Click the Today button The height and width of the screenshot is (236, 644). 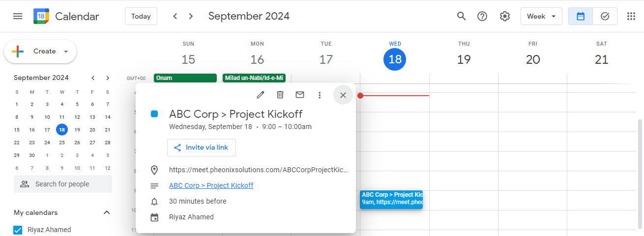(x=141, y=16)
